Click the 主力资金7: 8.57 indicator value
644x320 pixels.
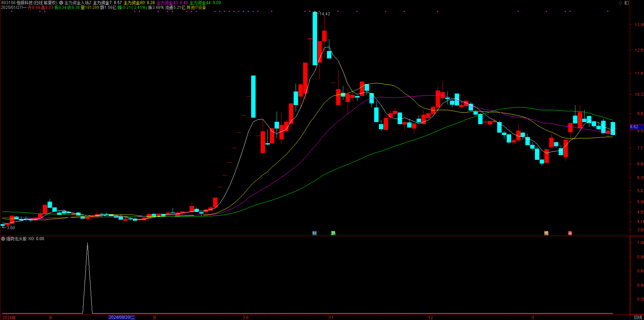coord(107,3)
